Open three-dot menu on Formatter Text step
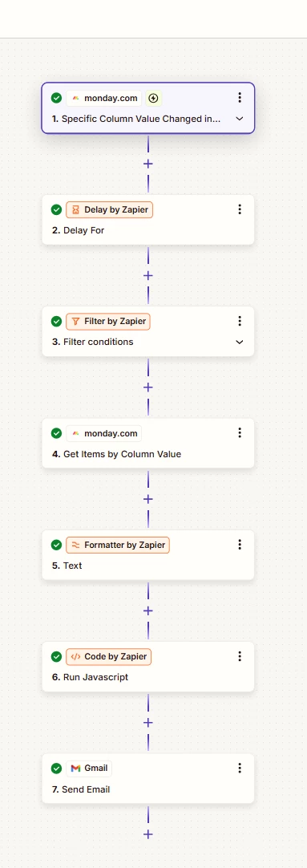Image resolution: width=307 pixels, height=868 pixels. point(240,545)
